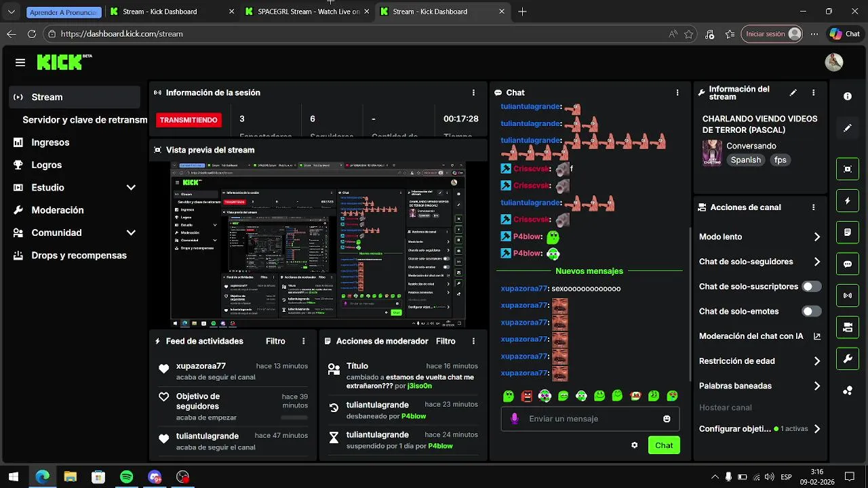Open P4blow link in suspendido entry
Viewport: 868px width, 488px height.
[440, 446]
